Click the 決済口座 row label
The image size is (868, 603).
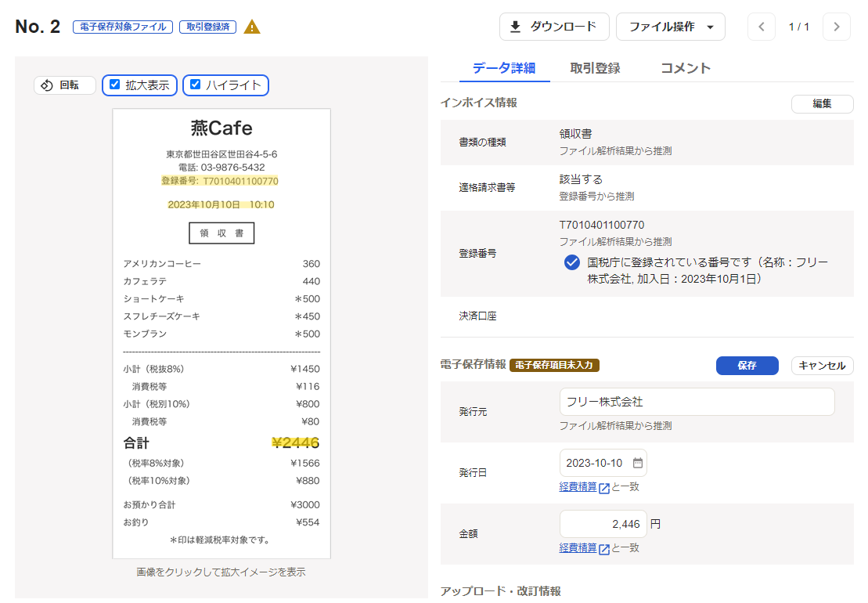point(477,316)
